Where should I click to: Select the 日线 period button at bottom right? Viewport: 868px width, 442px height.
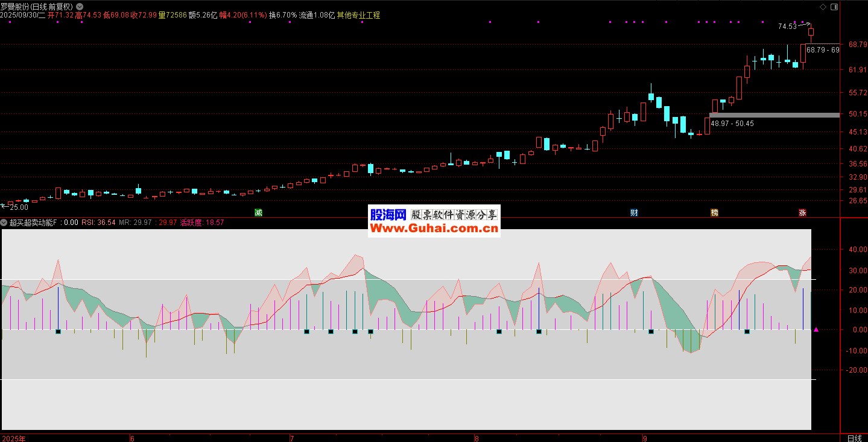(854, 438)
